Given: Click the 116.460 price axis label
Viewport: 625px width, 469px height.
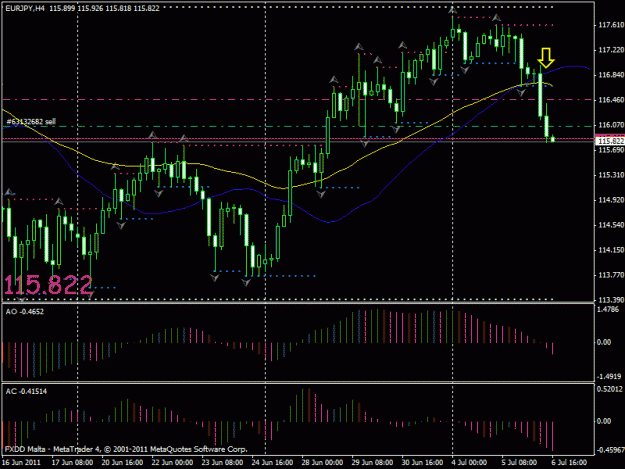Looking at the screenshot, I should click(x=611, y=100).
